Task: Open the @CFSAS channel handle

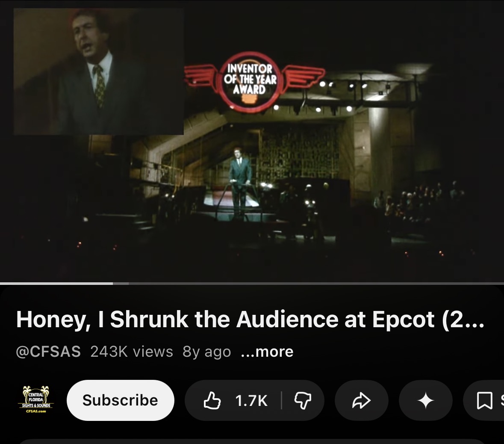Action: tap(48, 351)
